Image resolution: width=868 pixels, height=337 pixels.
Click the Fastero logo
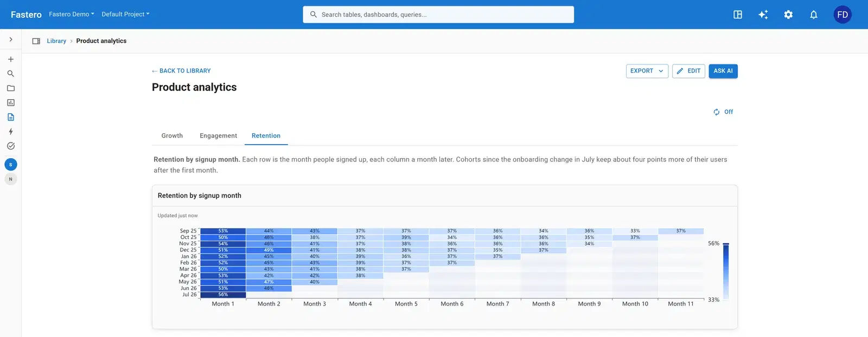(26, 15)
